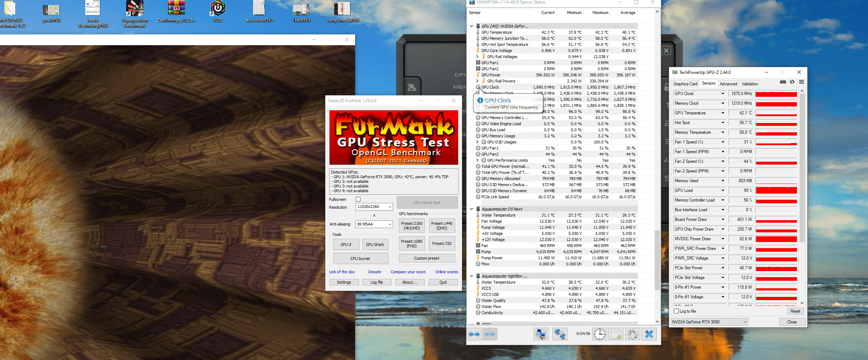868x360 pixels.
Task: Open Jacob Rechnung.PNG desktop icon
Action: point(93,14)
